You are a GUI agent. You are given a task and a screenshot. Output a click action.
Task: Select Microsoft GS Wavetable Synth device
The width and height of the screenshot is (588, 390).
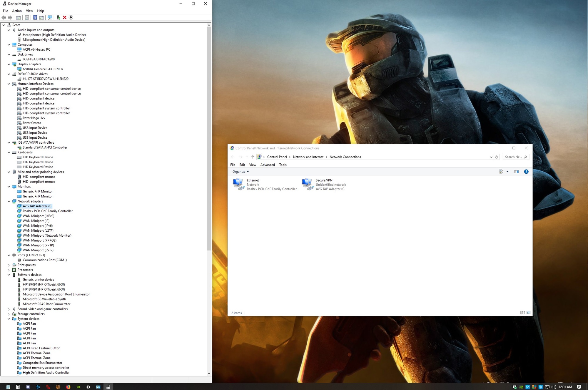pos(44,299)
